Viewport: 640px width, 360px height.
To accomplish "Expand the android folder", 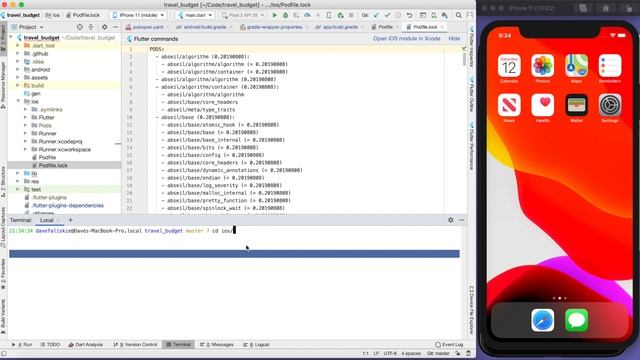I will (18, 70).
